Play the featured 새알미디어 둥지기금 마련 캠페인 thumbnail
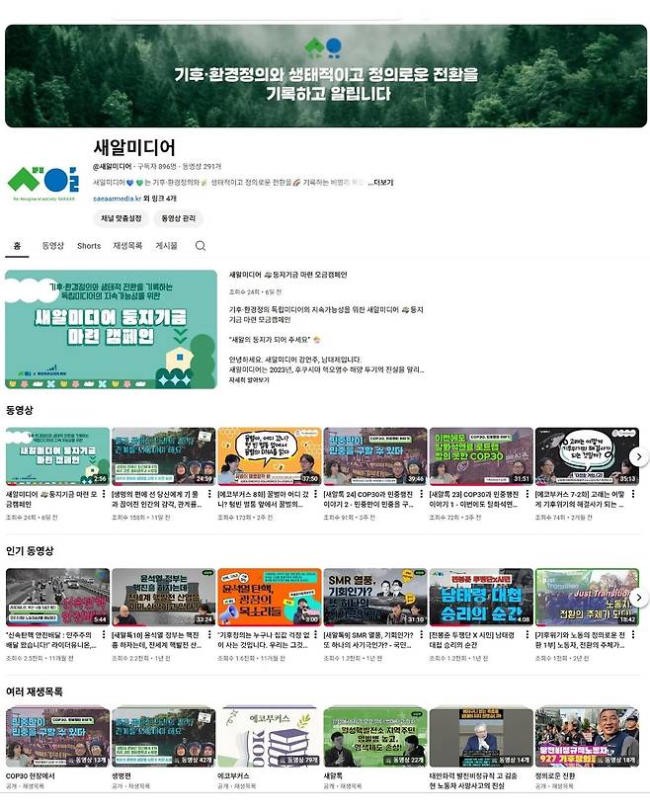Screen dimensions: 650x812 (x=111, y=329)
